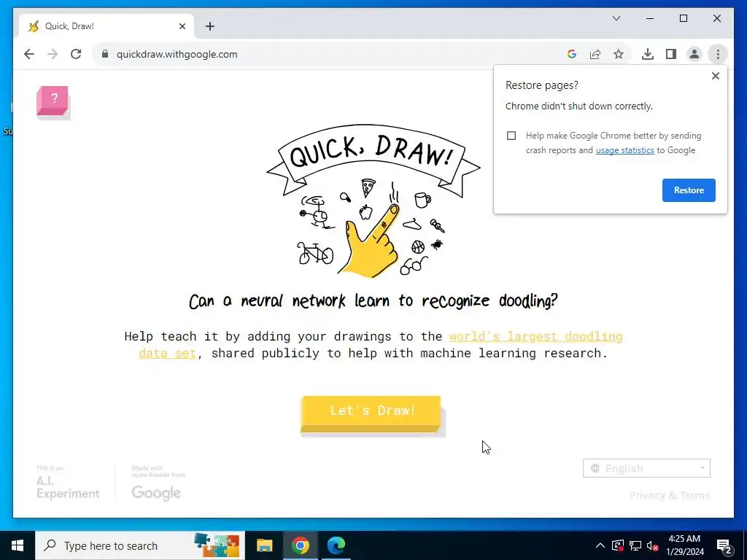Click the forward navigation arrow
747x560 pixels.
coord(53,54)
